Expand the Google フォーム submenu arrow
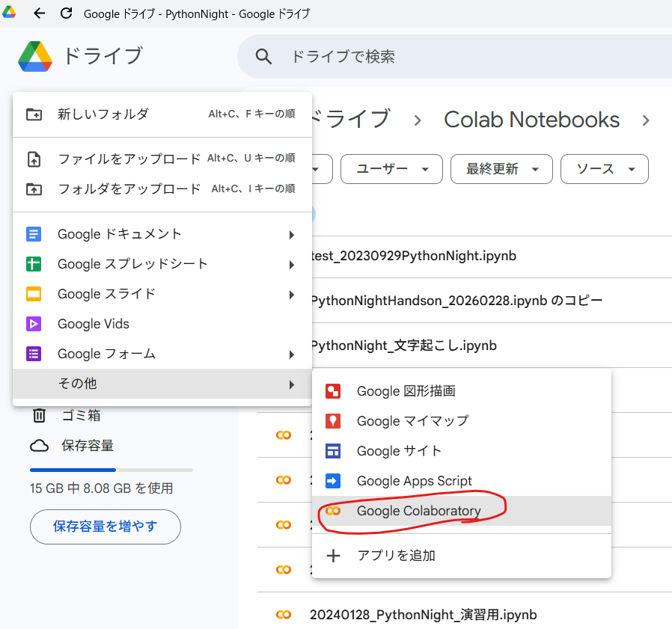The height and width of the screenshot is (629, 672). click(x=292, y=355)
